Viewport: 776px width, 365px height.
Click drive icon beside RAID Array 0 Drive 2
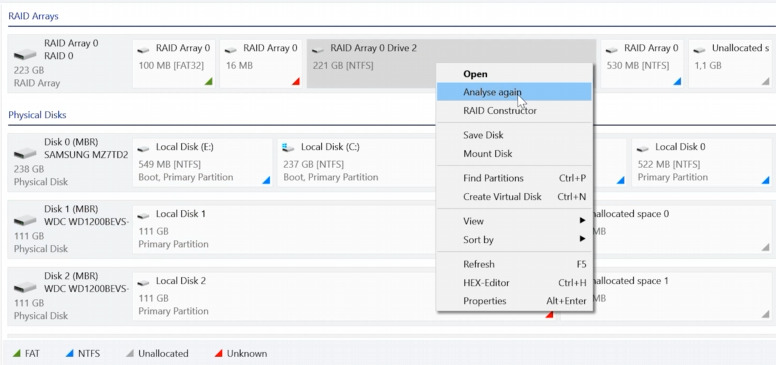318,50
